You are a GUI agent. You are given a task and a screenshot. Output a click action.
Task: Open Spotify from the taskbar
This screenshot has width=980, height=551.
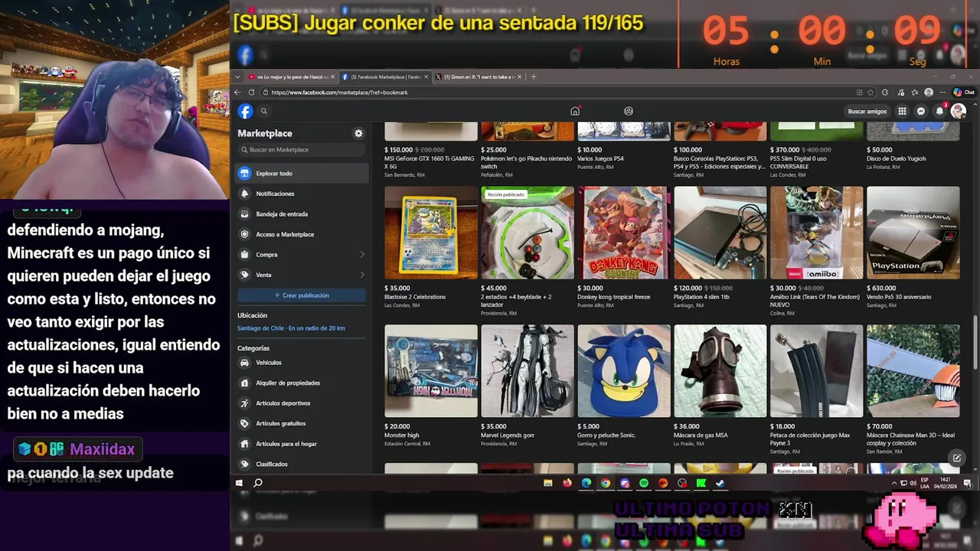644,483
